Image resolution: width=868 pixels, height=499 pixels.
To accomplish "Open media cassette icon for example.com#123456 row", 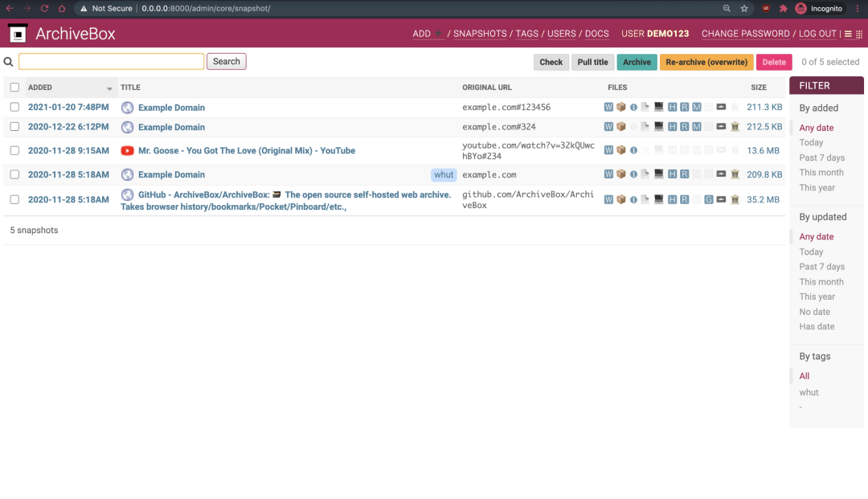I will coord(721,107).
